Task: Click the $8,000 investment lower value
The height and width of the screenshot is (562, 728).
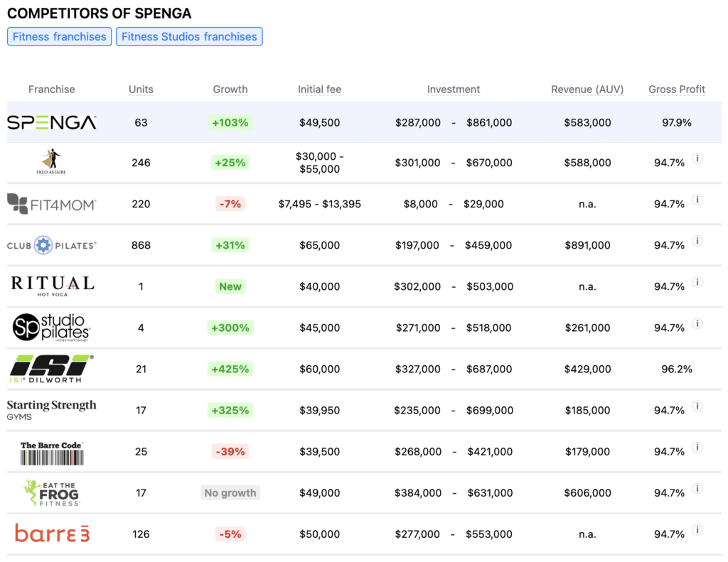Action: click(421, 204)
